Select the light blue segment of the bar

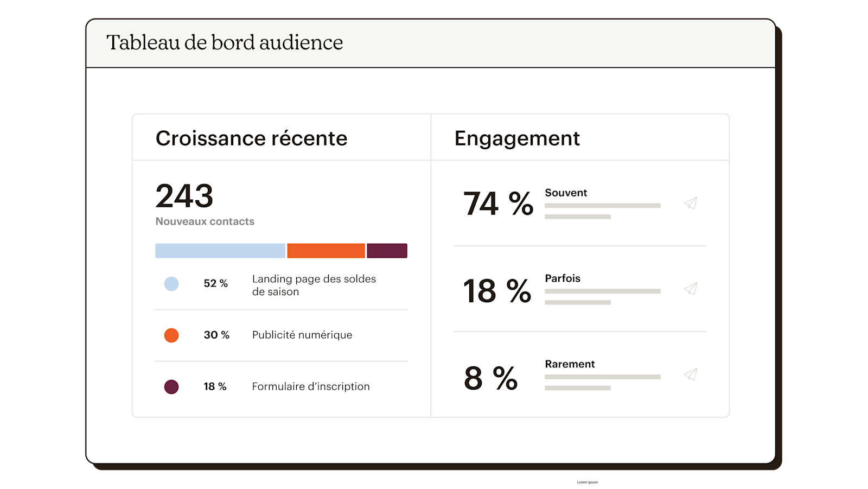(220, 251)
